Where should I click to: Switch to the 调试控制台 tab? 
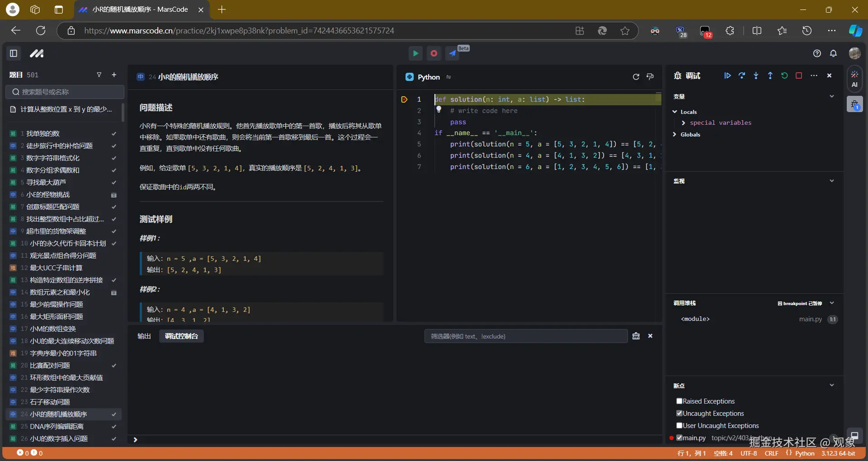click(181, 336)
